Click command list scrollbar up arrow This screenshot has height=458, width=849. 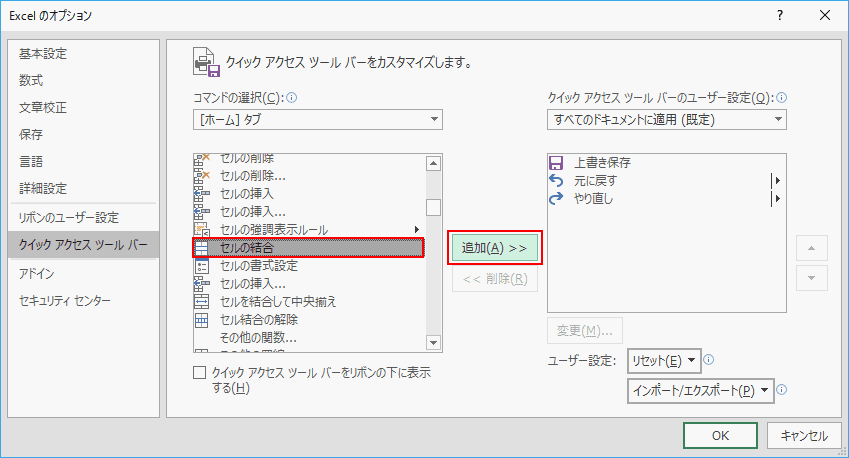click(x=433, y=163)
